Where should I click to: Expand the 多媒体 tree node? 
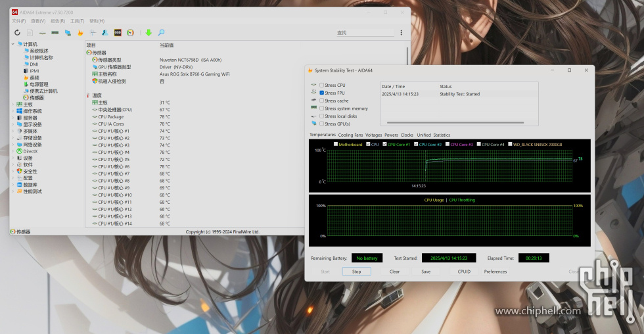13,131
